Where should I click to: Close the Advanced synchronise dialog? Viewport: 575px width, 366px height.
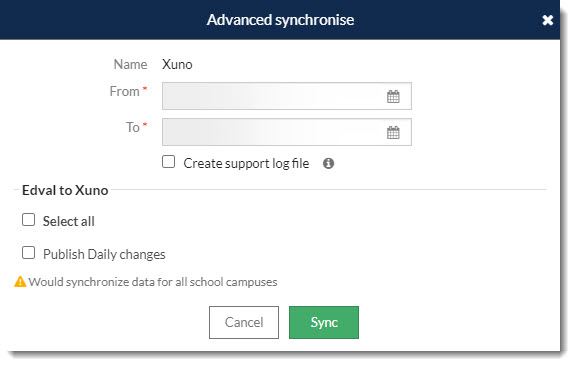pyautogui.click(x=547, y=20)
